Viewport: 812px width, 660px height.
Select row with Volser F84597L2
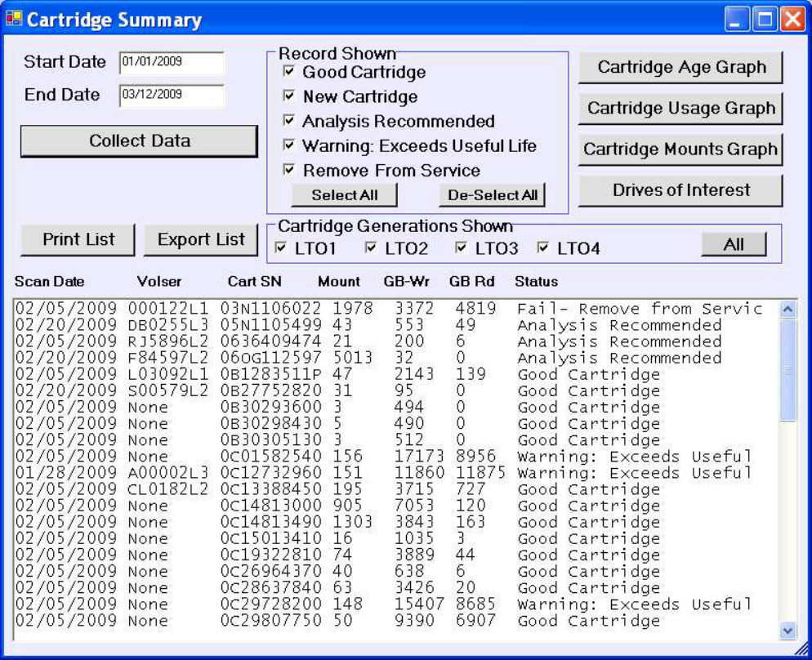[x=395, y=359]
